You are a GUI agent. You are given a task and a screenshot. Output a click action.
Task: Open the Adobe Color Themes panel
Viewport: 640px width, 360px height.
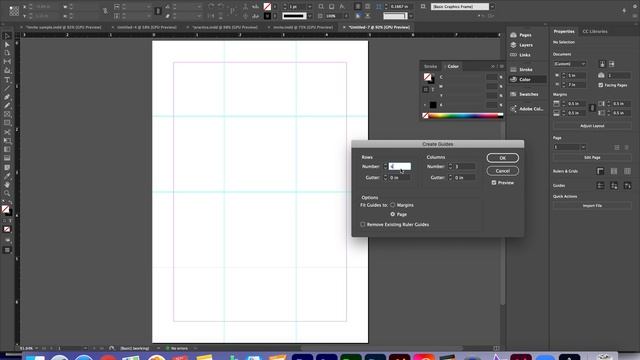(513, 109)
